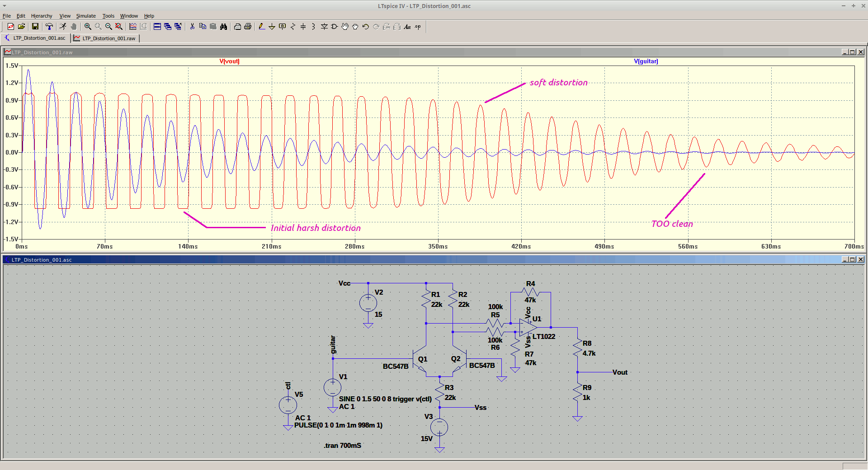The height and width of the screenshot is (470, 868).
Task: Click the SINE source parameters text
Action: (x=385, y=399)
